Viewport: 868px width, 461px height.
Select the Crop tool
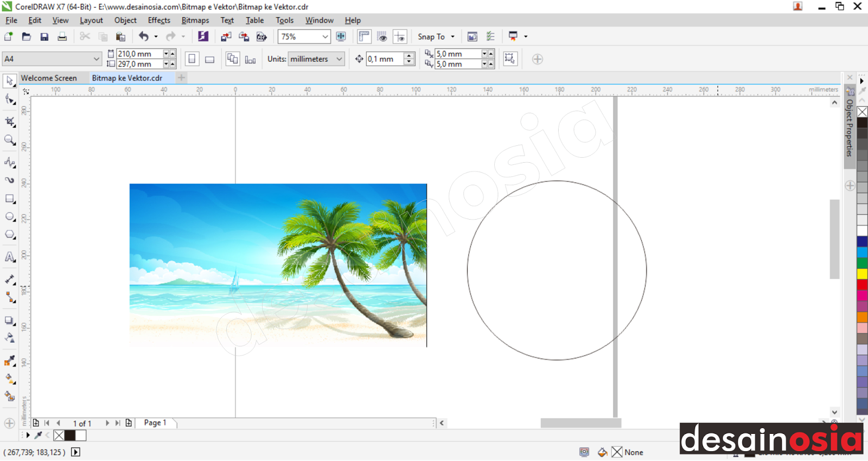pyautogui.click(x=9, y=121)
